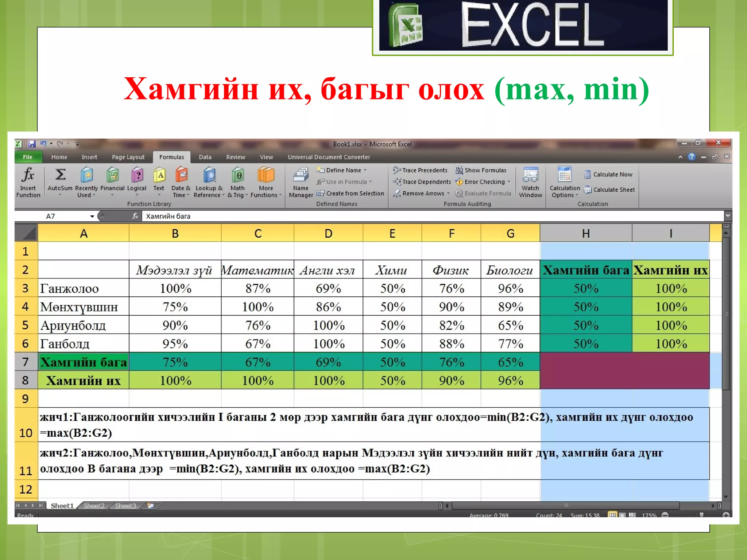Open the Name Manager

(x=301, y=182)
